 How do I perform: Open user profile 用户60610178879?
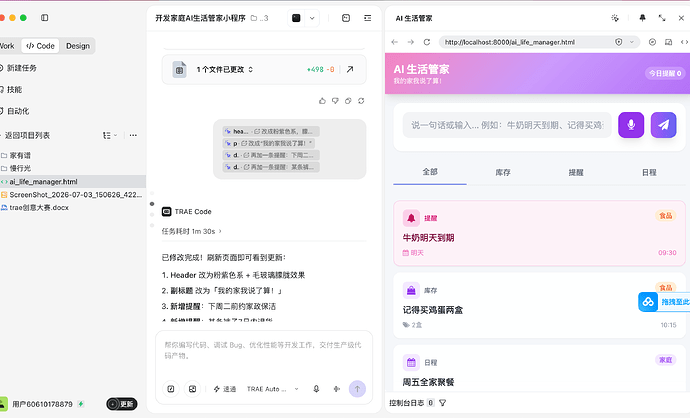pos(42,404)
